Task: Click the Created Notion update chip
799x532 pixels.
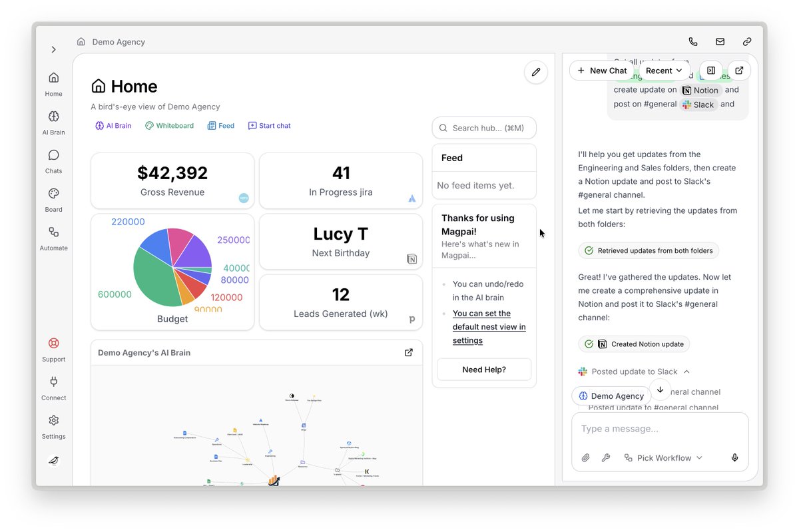Action: pyautogui.click(x=634, y=344)
